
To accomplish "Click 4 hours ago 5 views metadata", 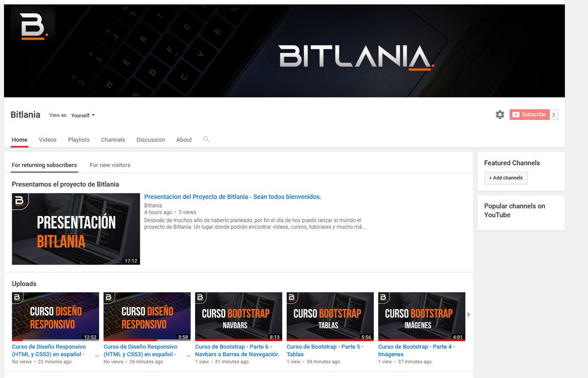I will point(170,213).
